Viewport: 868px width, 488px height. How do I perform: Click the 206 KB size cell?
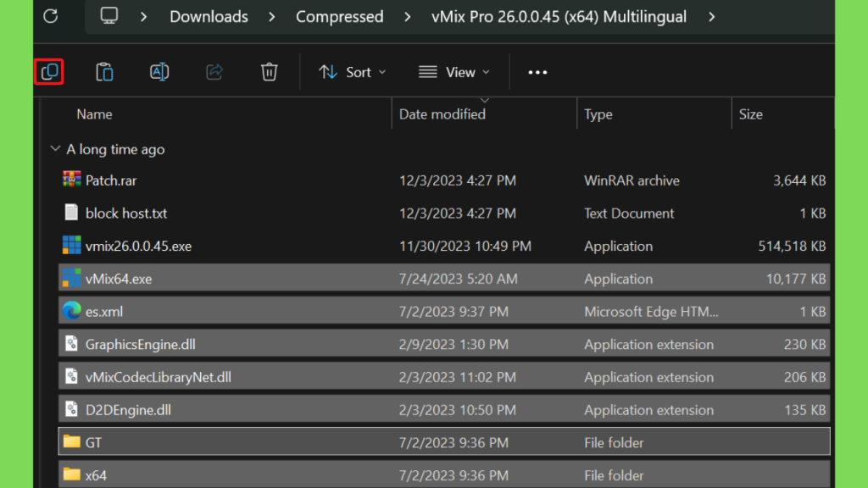[805, 377]
